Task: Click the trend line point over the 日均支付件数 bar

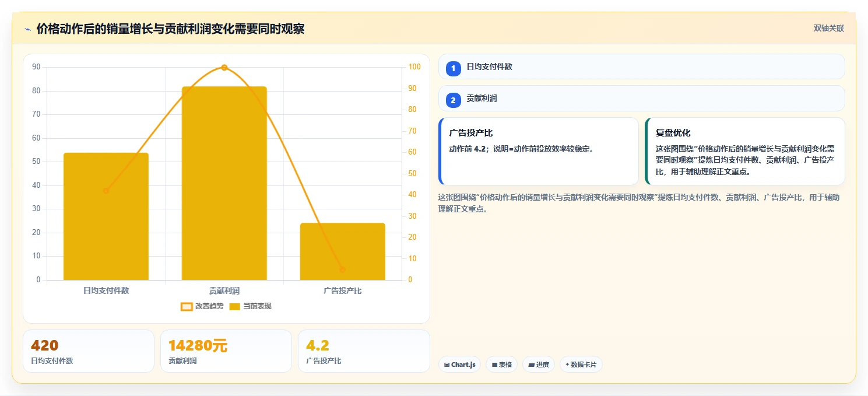Action: [106, 191]
